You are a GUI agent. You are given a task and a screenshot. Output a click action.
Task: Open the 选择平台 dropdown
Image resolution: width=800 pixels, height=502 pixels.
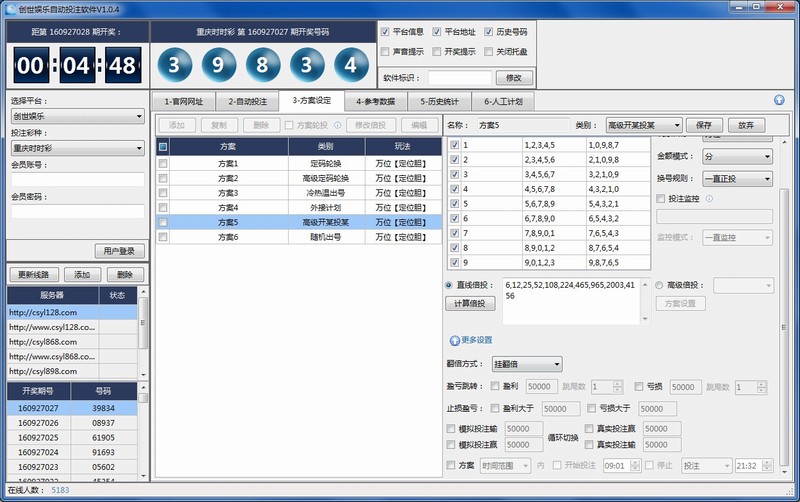(x=77, y=116)
